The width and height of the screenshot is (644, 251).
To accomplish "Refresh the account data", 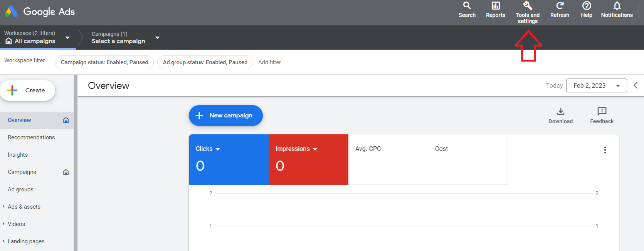I will tap(560, 10).
